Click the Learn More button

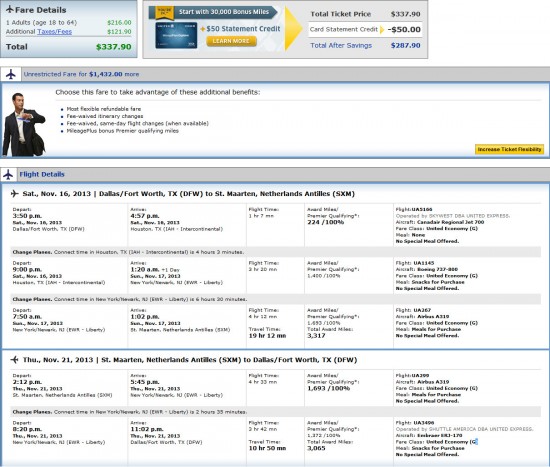coord(231,41)
